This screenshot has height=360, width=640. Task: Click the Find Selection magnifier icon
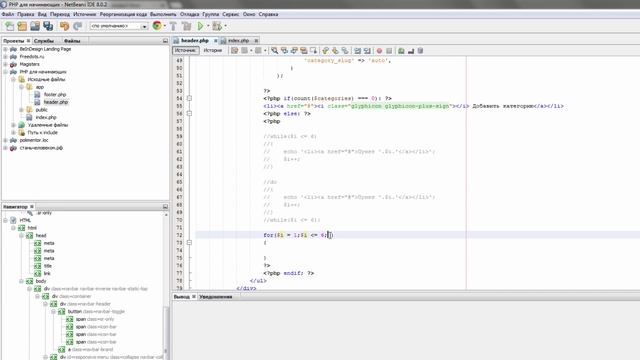coord(274,51)
